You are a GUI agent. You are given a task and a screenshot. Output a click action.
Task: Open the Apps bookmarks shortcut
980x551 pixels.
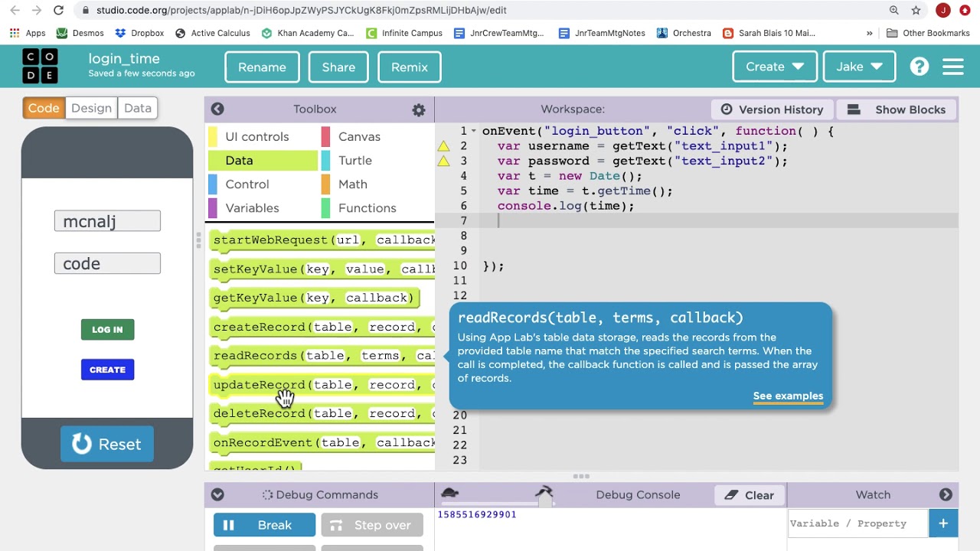coord(28,34)
